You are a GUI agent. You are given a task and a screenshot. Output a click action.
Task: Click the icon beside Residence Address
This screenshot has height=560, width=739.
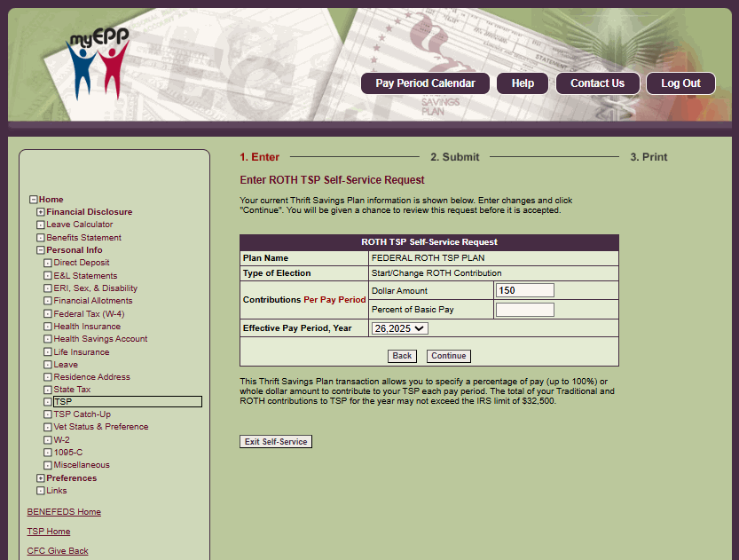(48, 377)
